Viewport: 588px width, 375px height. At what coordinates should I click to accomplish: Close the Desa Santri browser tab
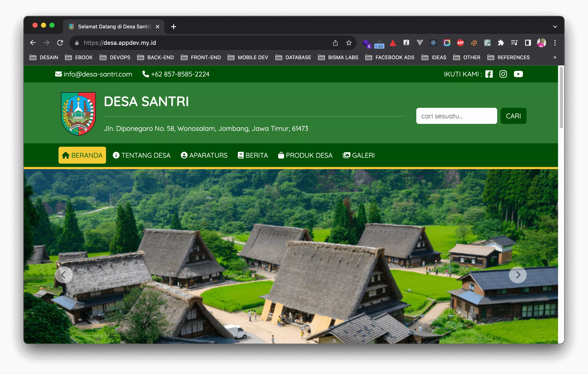point(158,27)
